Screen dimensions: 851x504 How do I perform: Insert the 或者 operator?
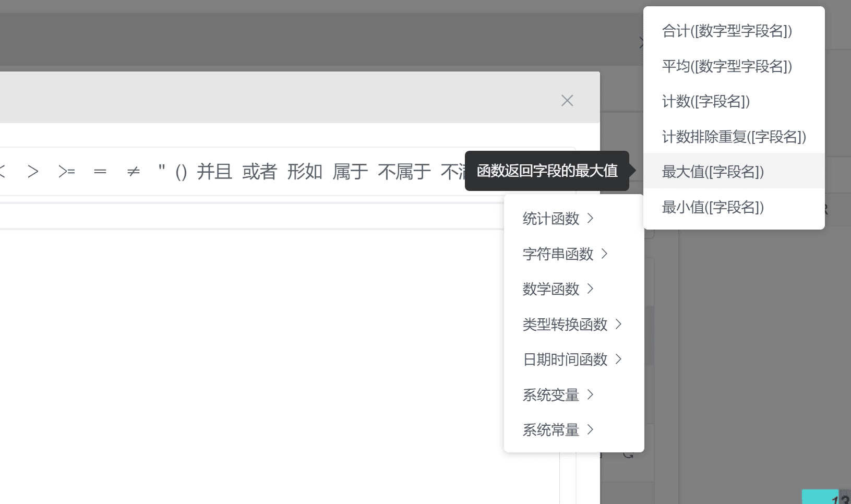coord(259,171)
